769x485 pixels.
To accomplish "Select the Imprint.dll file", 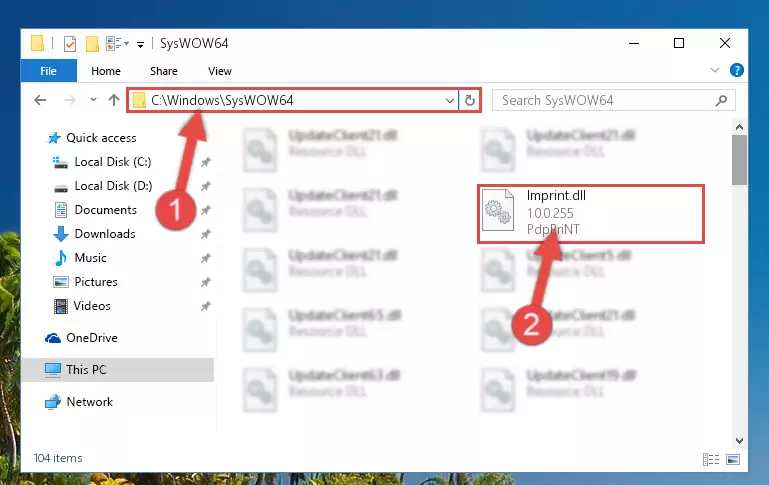I will pos(591,213).
